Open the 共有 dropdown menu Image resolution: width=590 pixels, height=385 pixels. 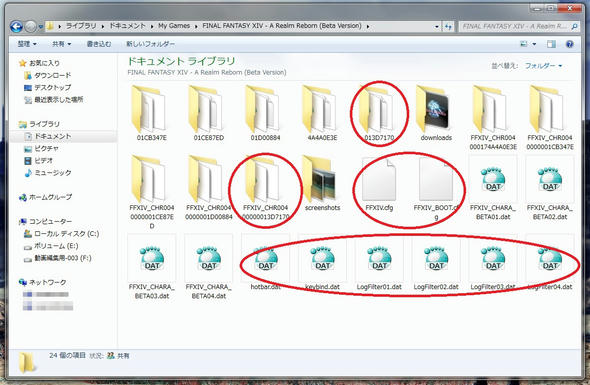coord(61,44)
